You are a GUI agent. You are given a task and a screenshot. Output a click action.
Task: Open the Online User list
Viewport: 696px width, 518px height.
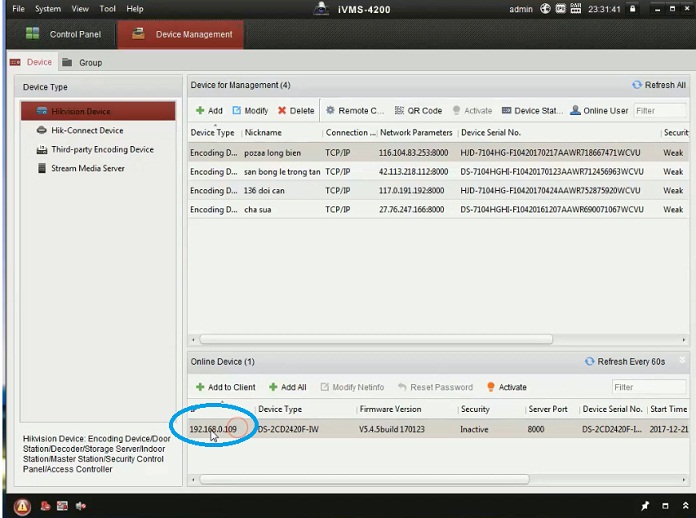[599, 111]
